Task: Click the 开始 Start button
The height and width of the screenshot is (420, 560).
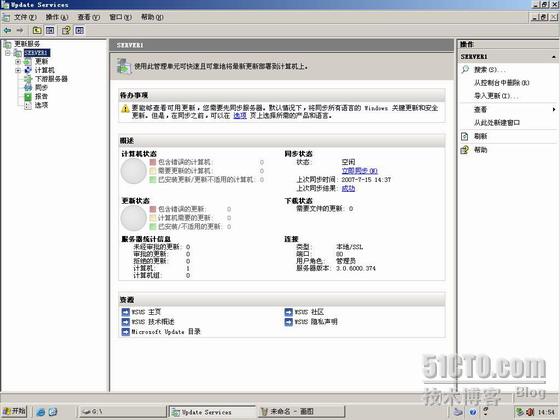Action: pos(14,411)
